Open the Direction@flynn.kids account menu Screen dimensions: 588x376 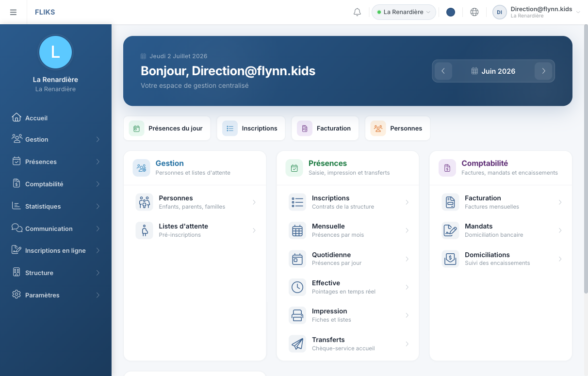point(536,12)
